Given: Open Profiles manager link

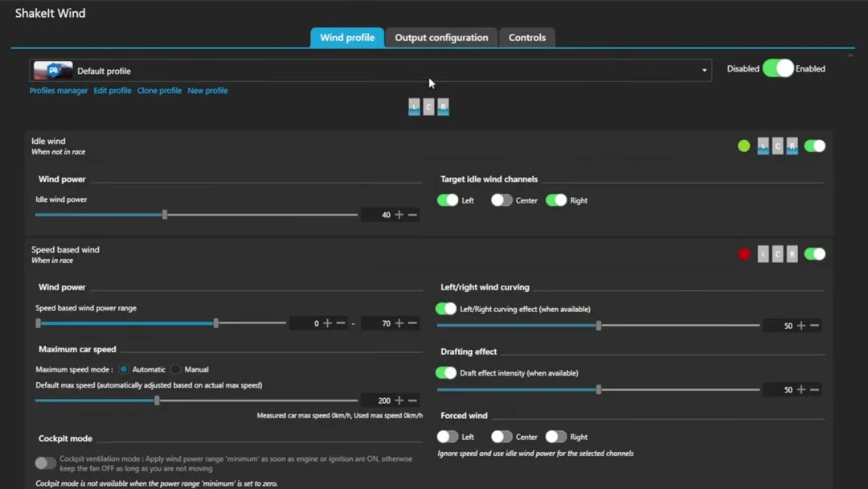Looking at the screenshot, I should [59, 90].
